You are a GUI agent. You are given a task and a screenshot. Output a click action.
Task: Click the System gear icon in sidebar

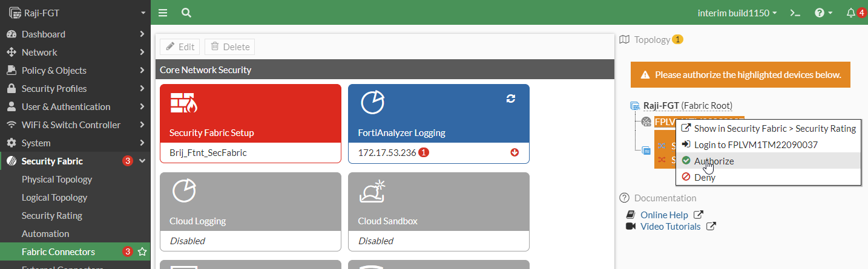[11, 143]
